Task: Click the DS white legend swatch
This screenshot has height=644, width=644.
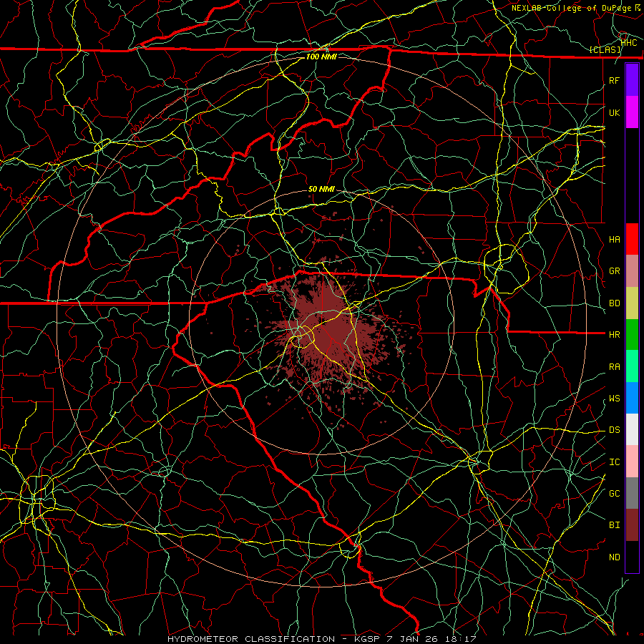Action: tap(632, 429)
